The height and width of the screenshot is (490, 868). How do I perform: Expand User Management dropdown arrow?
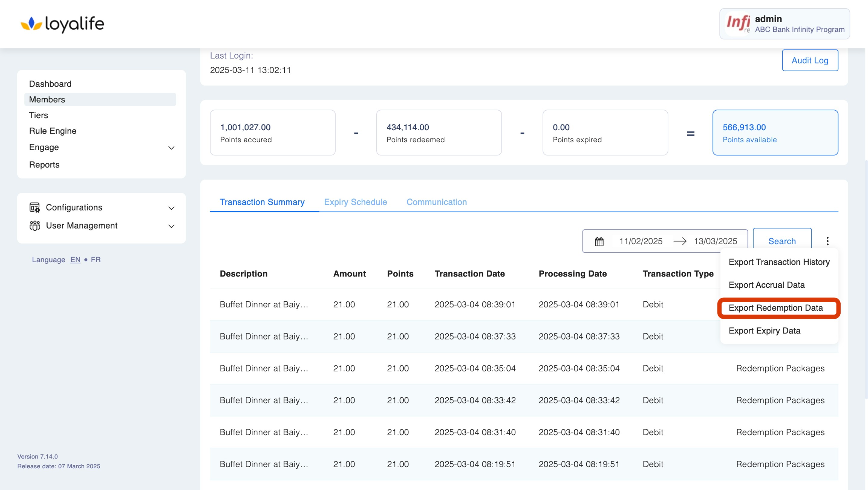click(171, 226)
